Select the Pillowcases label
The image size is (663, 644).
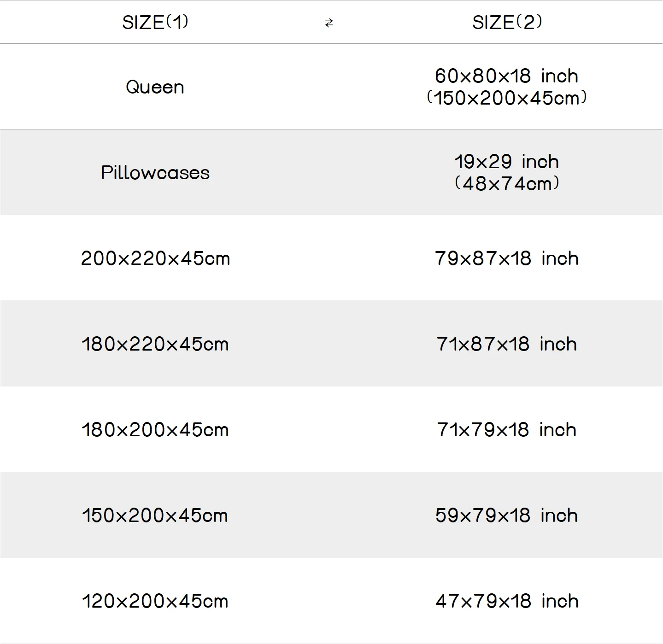coord(155,173)
